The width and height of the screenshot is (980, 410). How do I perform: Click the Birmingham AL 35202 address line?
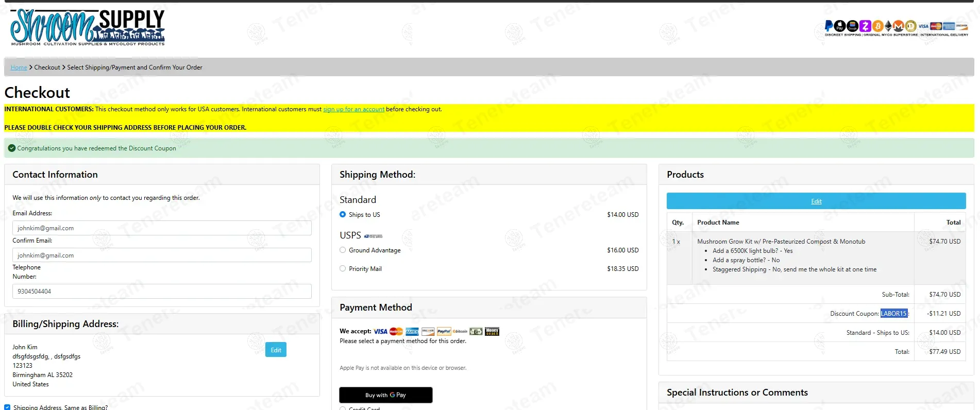(43, 375)
